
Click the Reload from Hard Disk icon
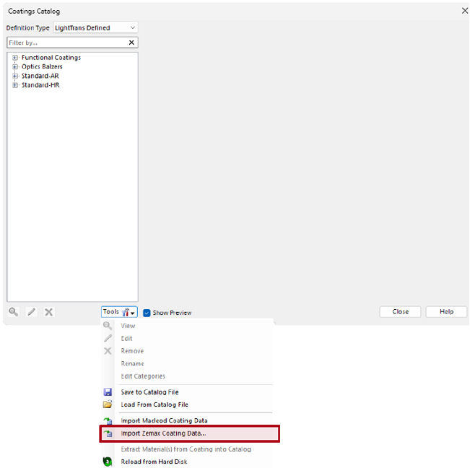tap(108, 462)
